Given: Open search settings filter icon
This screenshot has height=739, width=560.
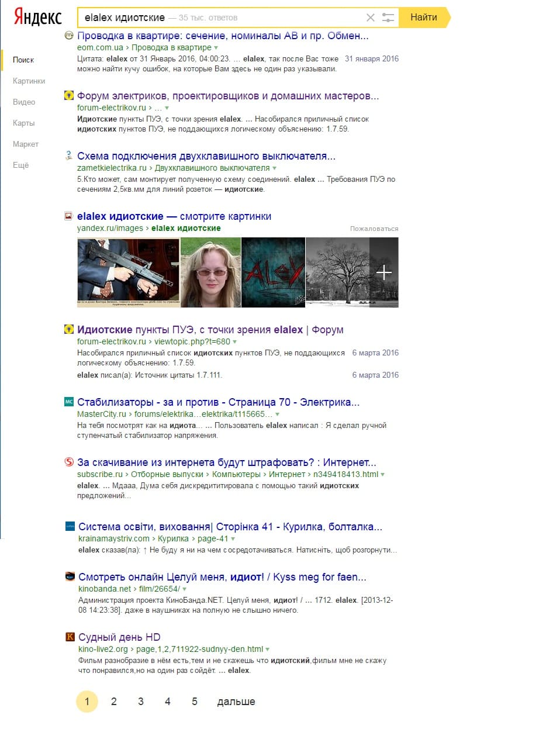Looking at the screenshot, I should (x=388, y=18).
